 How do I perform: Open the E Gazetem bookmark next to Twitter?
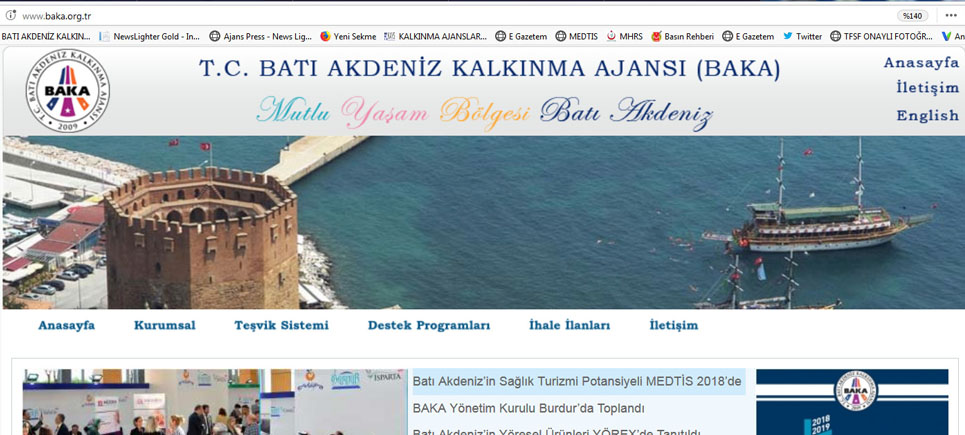pyautogui.click(x=748, y=36)
